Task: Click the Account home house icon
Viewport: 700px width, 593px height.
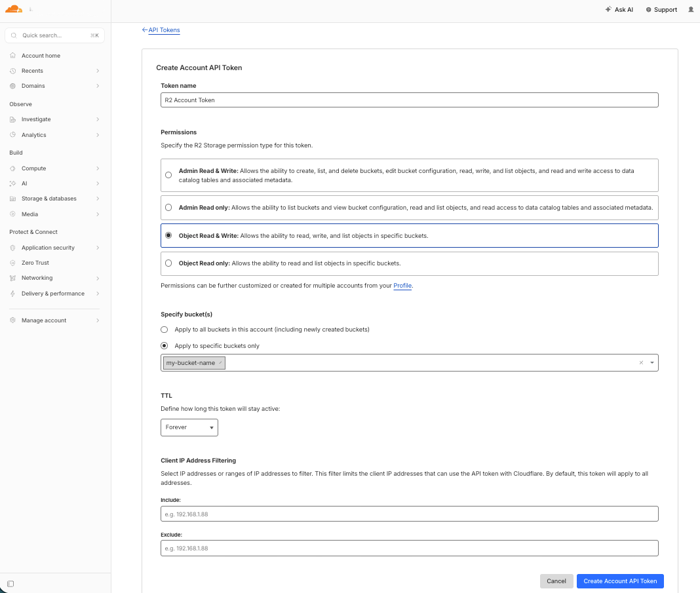Action: pyautogui.click(x=12, y=55)
